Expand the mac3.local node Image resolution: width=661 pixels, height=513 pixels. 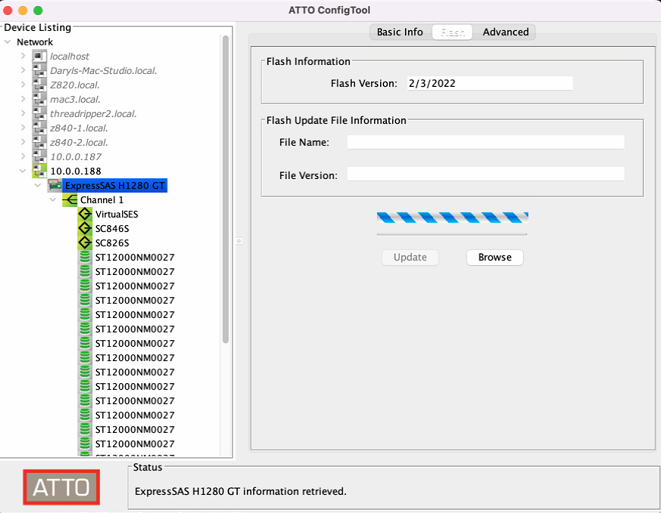pyautogui.click(x=23, y=99)
